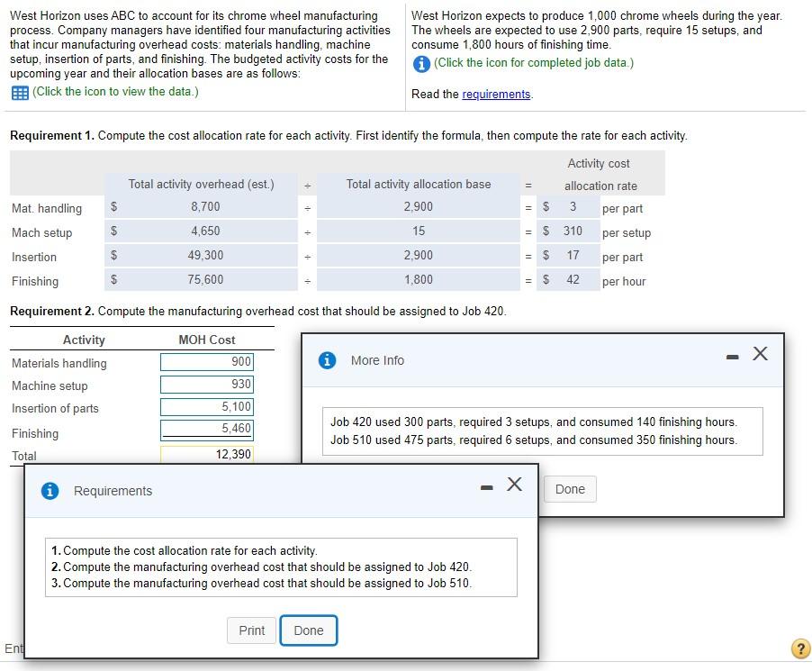Image resolution: width=812 pixels, height=671 pixels.
Task: Open the help question mark icon
Action: [x=799, y=648]
